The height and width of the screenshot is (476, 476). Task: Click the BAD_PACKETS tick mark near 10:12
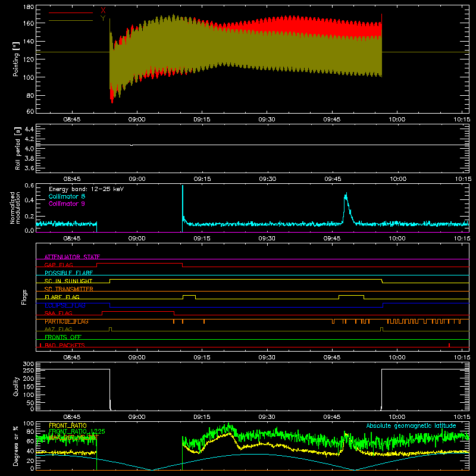point(449,345)
